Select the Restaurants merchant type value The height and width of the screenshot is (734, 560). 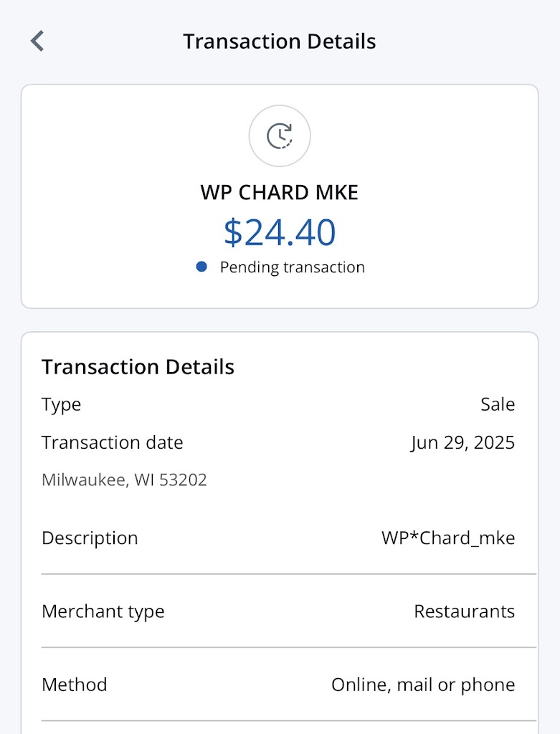465,611
